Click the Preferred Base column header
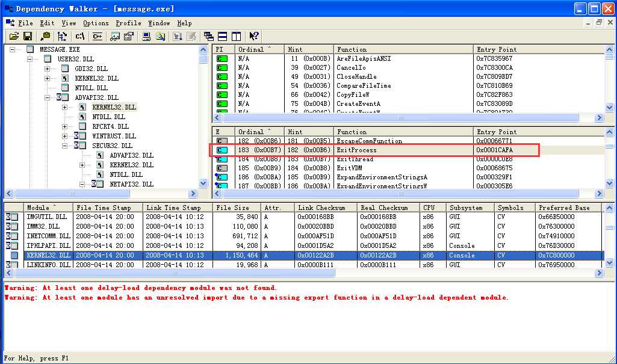 coord(569,208)
